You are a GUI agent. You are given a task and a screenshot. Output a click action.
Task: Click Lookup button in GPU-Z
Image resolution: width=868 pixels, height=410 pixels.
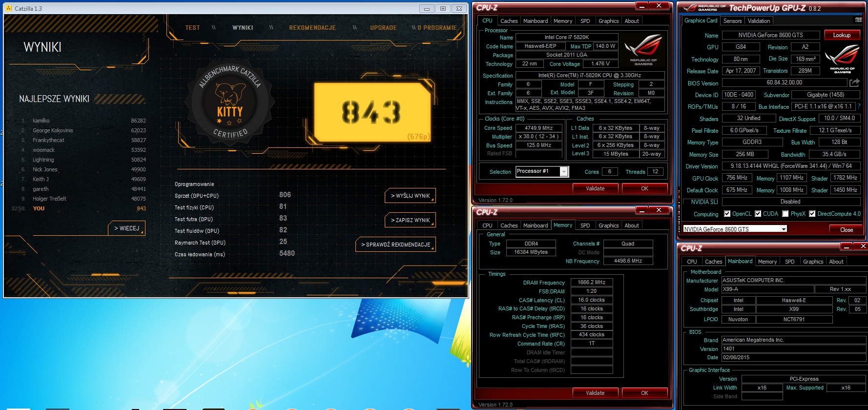[x=842, y=35]
